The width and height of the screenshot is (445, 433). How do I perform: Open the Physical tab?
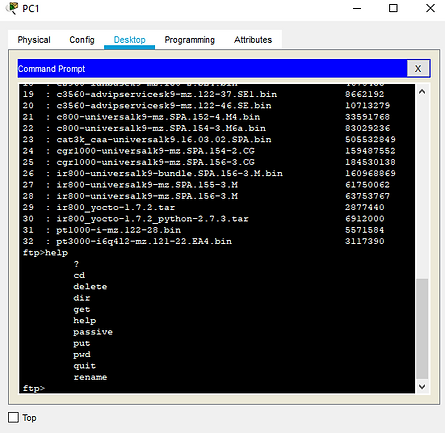click(34, 40)
